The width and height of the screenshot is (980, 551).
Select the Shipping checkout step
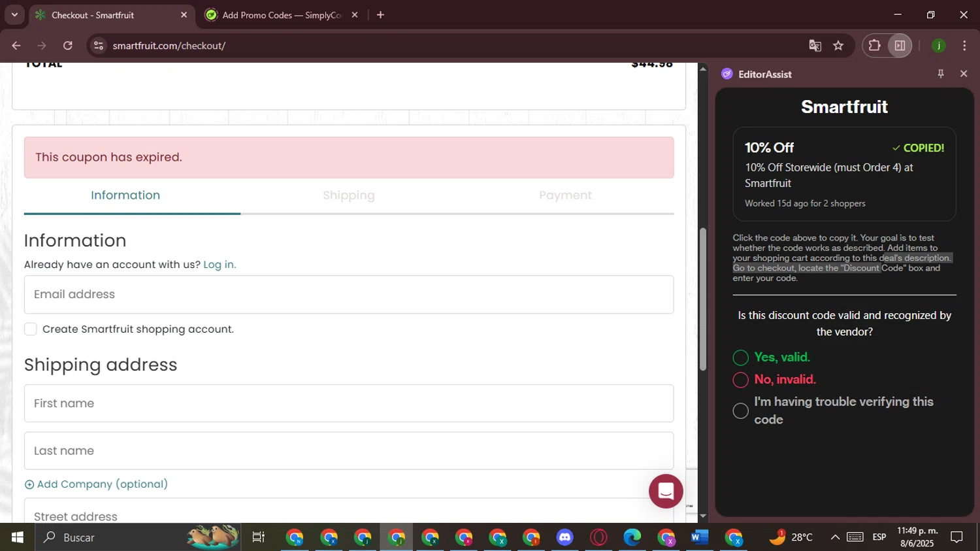click(x=349, y=195)
